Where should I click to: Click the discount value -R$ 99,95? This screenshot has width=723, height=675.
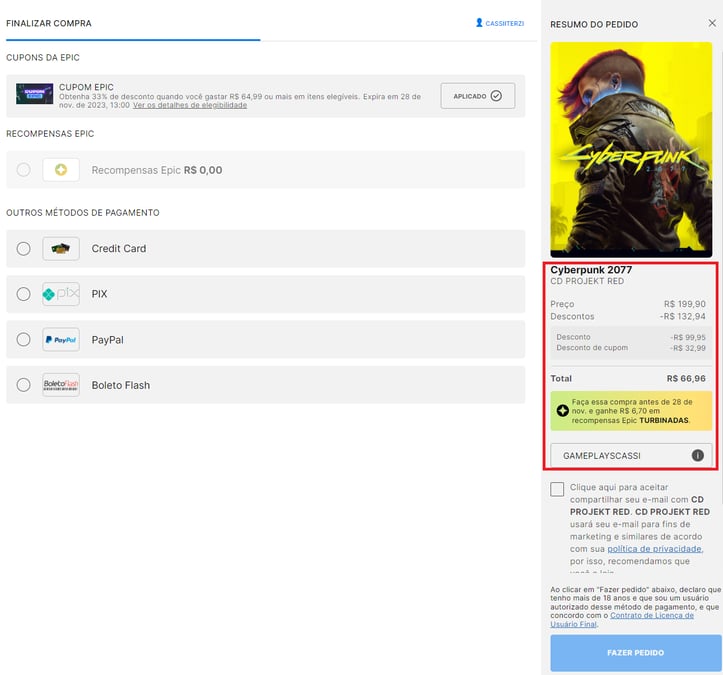(x=688, y=337)
